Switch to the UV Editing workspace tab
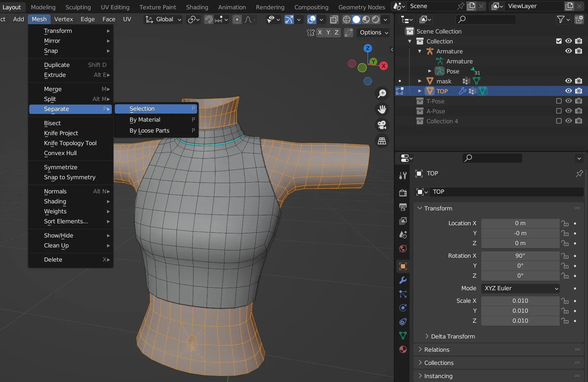This screenshot has width=588, height=382. point(115,7)
